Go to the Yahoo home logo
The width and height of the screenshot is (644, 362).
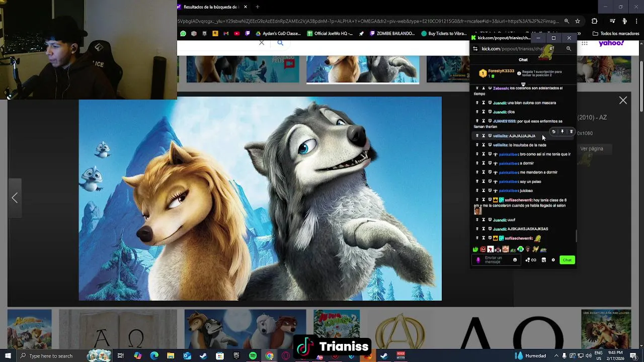(611, 43)
